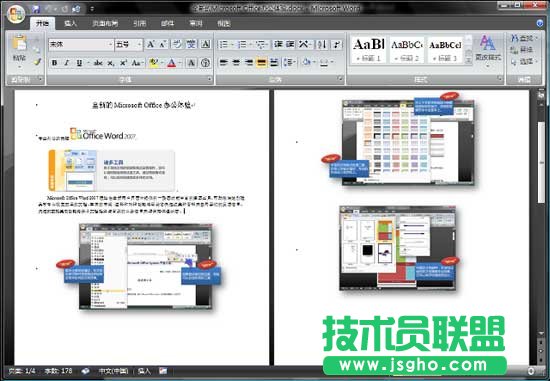The image size is (550, 381).
Task: Open the Styles pane launcher
Action: [x=499, y=79]
